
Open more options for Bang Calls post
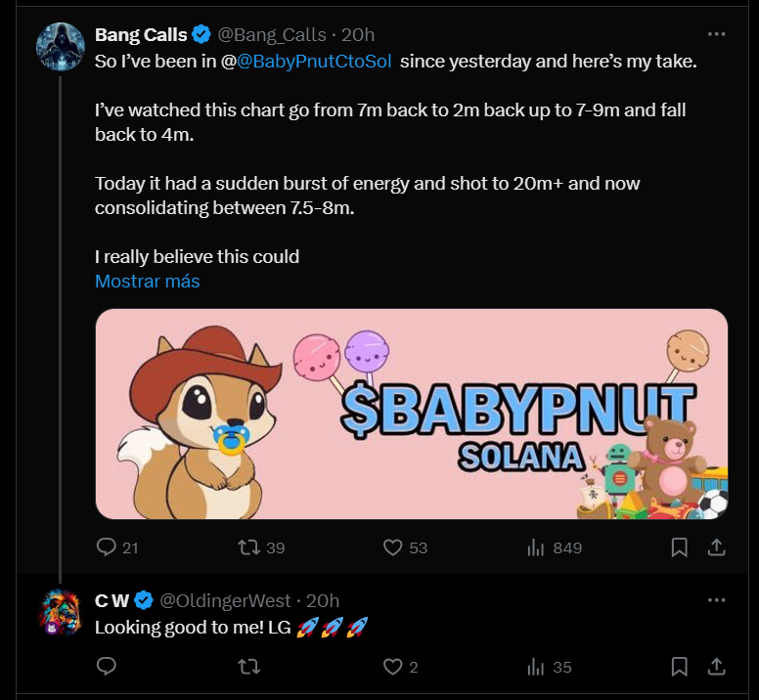click(716, 34)
